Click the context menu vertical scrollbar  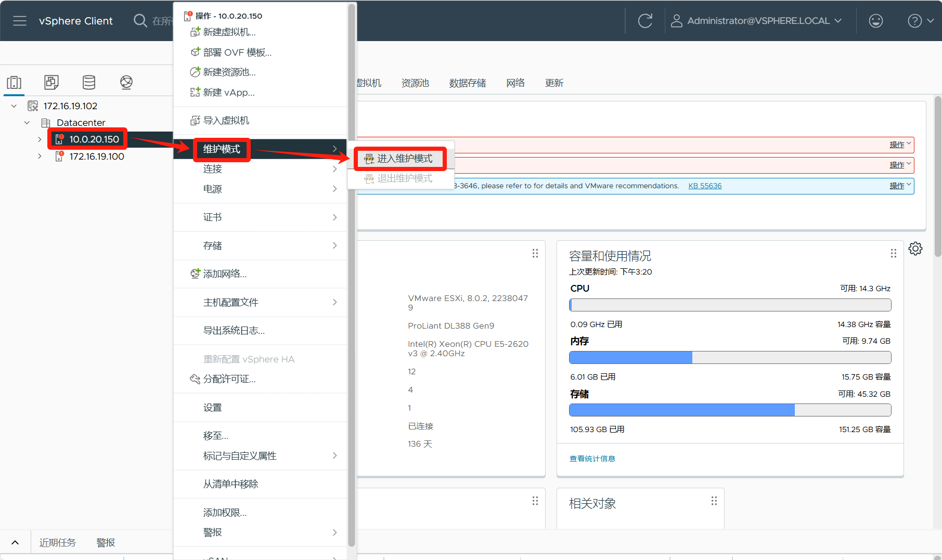[352, 260]
